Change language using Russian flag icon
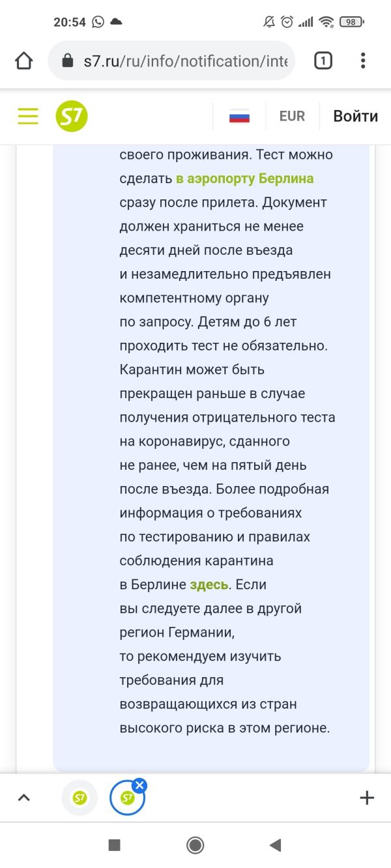Image resolution: width=391 pixels, height=868 pixels. click(240, 117)
